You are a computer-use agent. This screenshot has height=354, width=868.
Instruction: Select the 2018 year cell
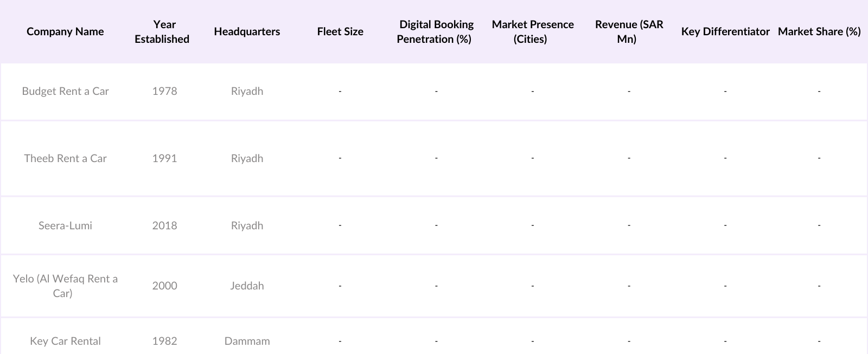[x=164, y=226]
